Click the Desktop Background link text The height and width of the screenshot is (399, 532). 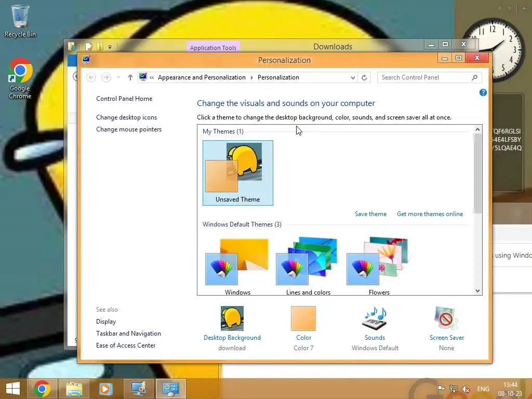tap(232, 338)
